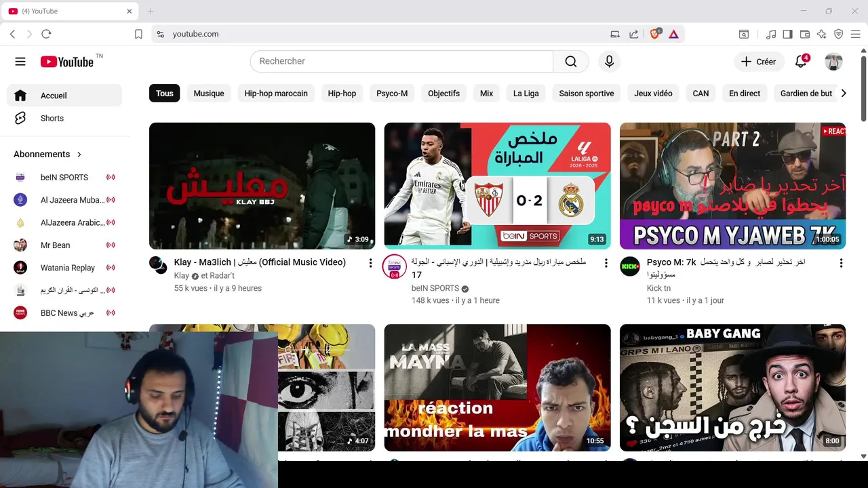Reload the page
The image size is (868, 488).
click(46, 34)
